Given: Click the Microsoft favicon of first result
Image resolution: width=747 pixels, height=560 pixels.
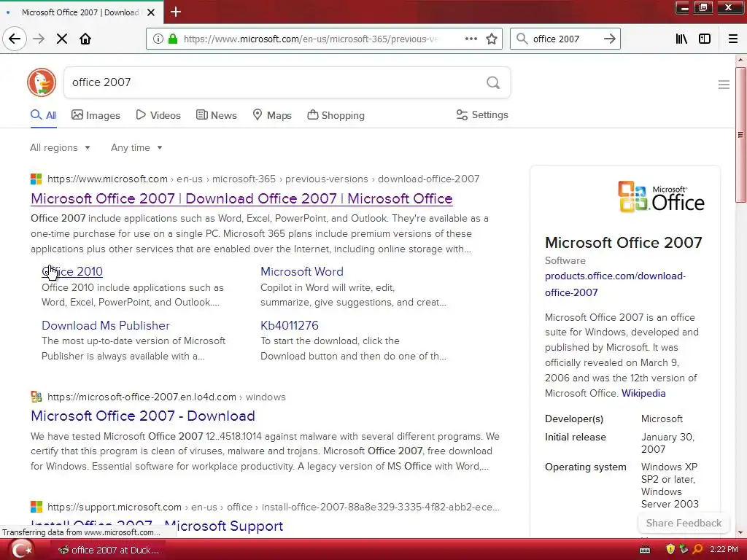Looking at the screenshot, I should (36, 179).
